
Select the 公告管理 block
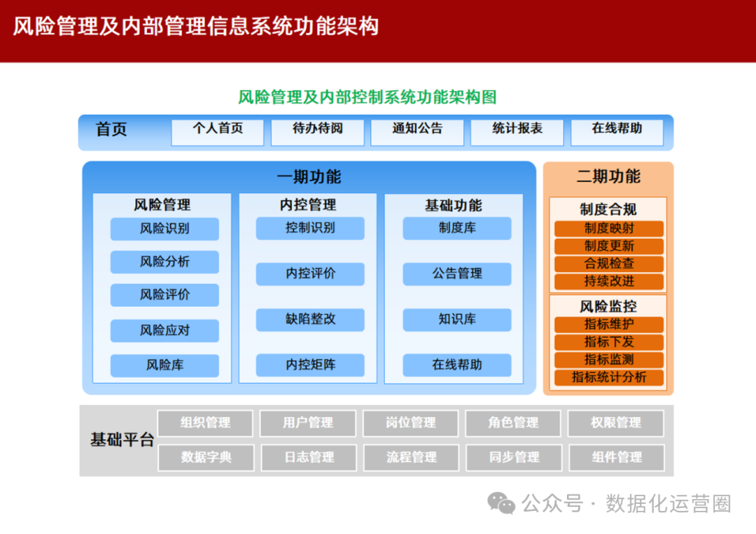pos(457,274)
